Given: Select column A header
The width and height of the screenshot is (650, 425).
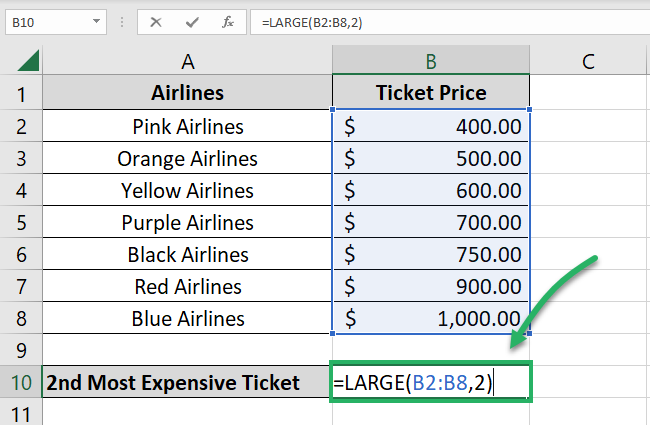Looking at the screenshot, I should point(188,62).
